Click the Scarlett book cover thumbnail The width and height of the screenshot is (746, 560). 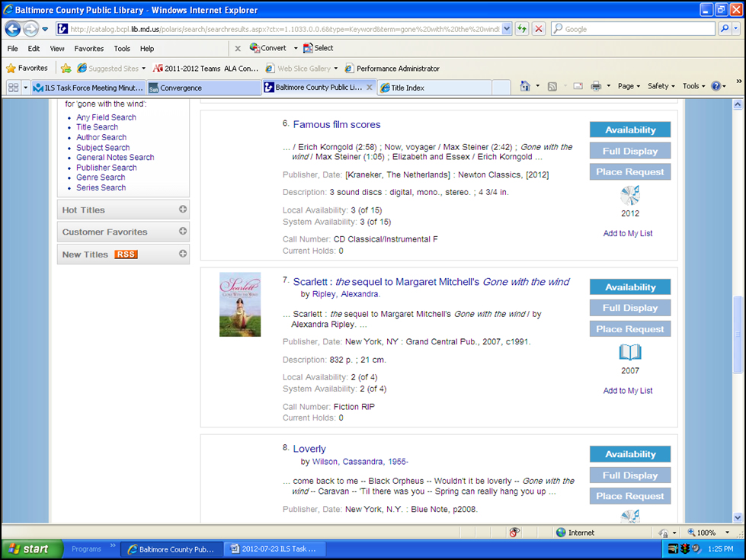click(x=240, y=305)
